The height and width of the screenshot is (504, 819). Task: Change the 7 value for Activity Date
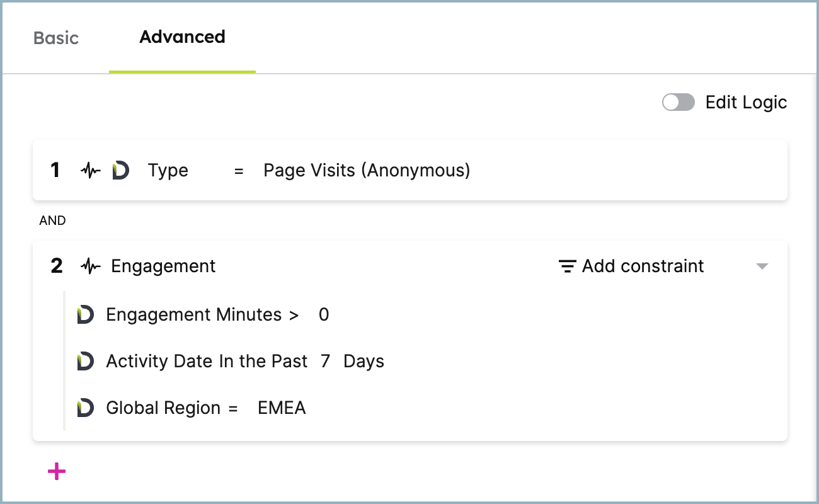325,361
